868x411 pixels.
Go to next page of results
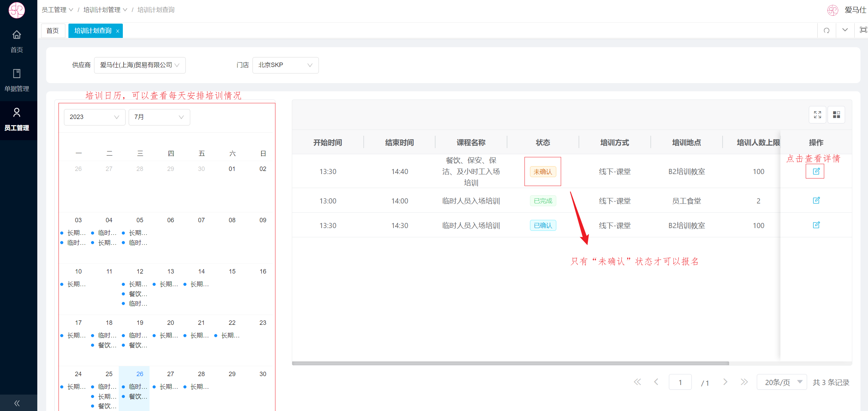(x=725, y=382)
